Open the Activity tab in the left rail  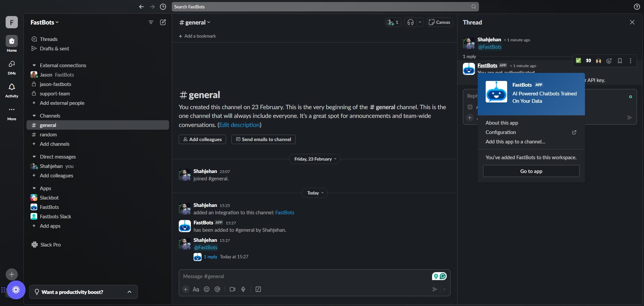pos(12,90)
